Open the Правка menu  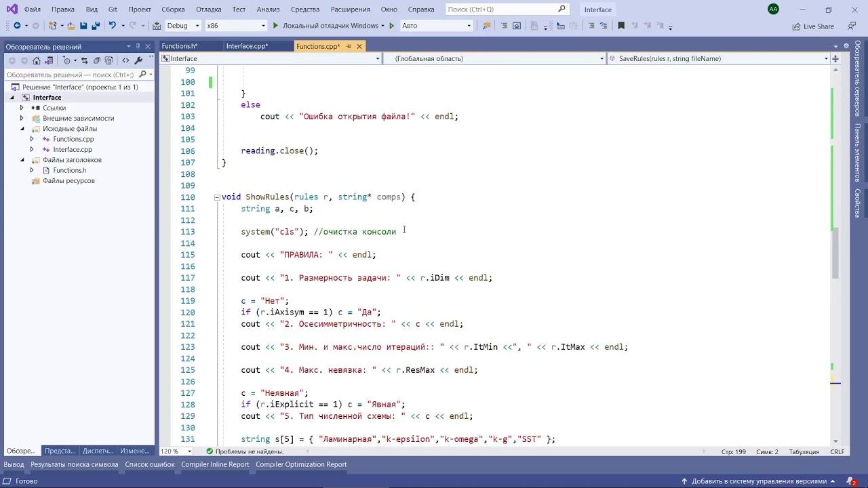63,9
